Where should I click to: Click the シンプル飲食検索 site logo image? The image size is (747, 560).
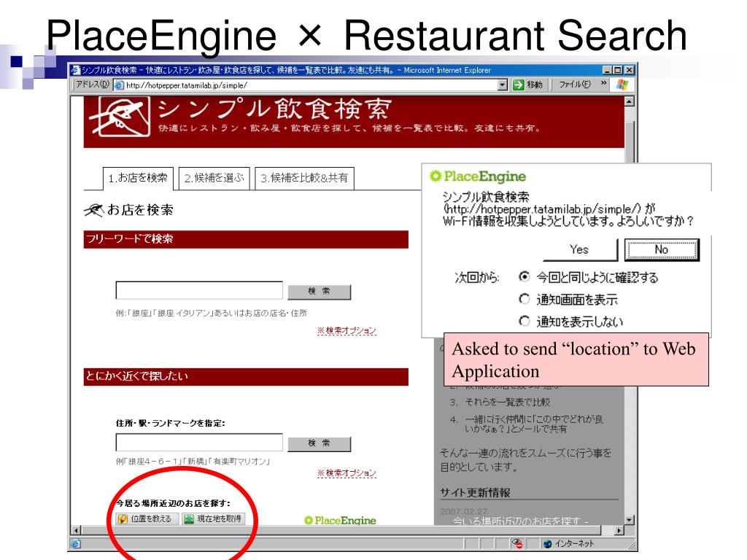(x=120, y=116)
